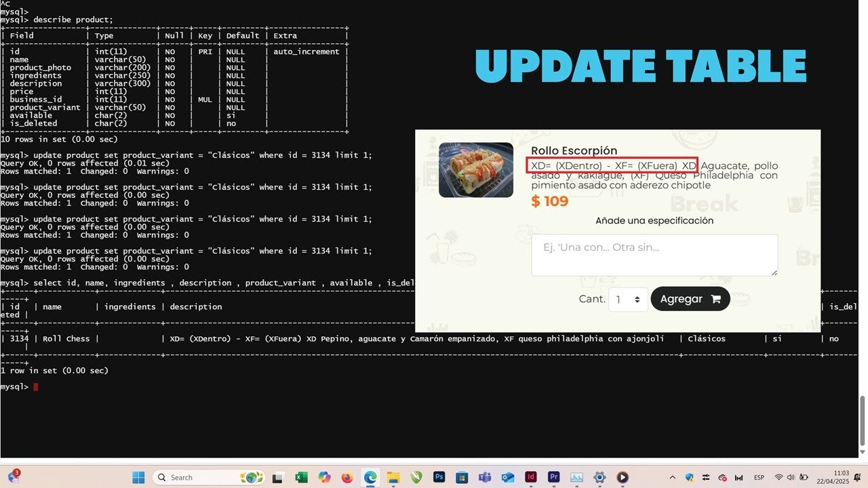Click 'Clásicos' value in the result row
Screen dimensions: 868x488
[x=707, y=338]
